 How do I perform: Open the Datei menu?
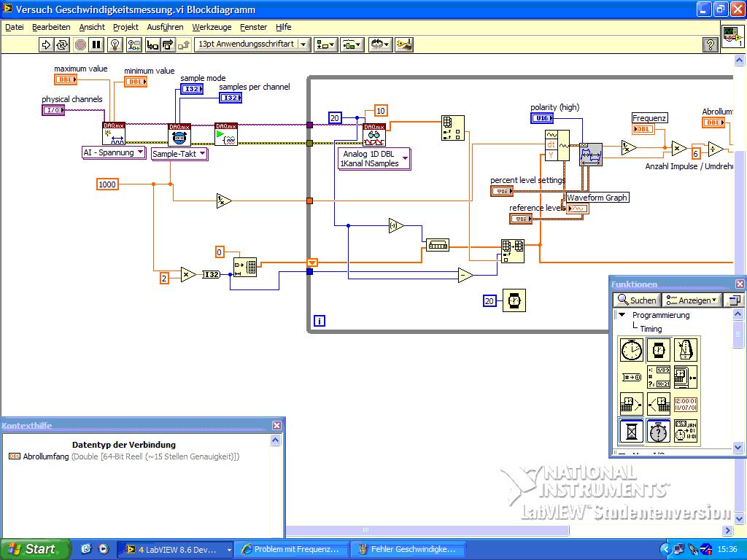point(15,27)
